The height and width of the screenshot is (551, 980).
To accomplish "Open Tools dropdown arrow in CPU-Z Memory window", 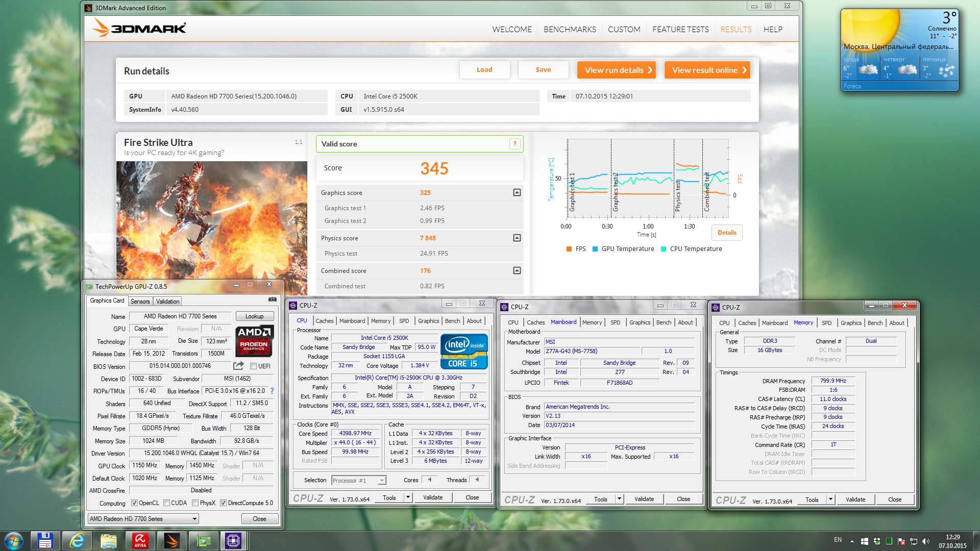I will pos(830,499).
